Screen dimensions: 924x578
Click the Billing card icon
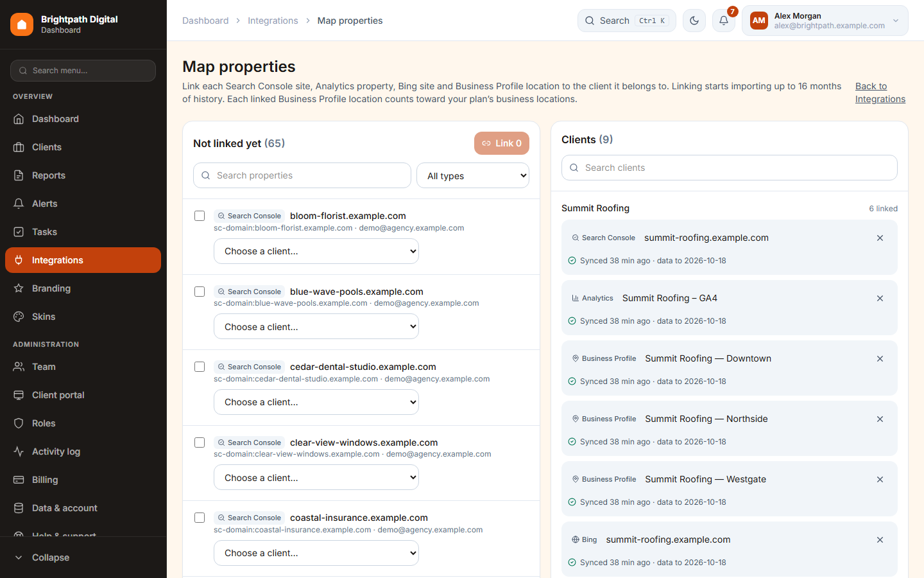[x=19, y=480]
